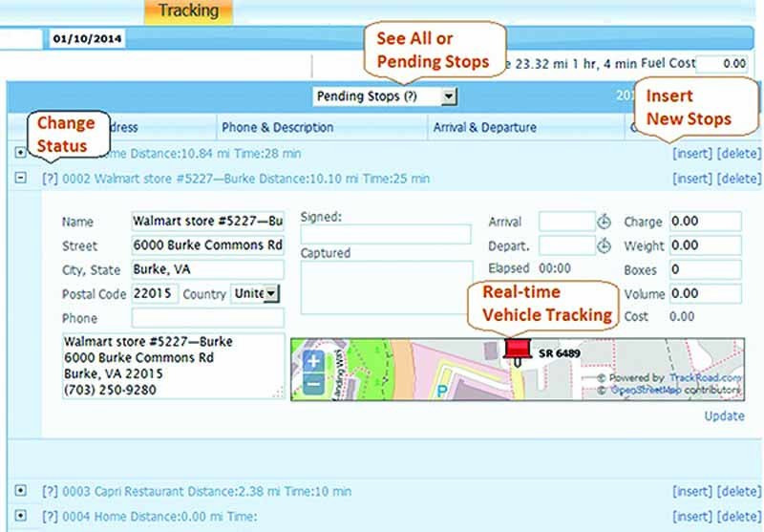Click the Cost 0.00 value
The image size is (764, 532).
[x=682, y=317]
